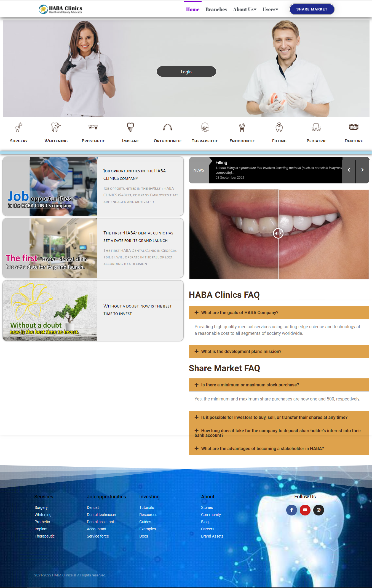This screenshot has width=372, height=588.
Task: Click the HABA Clinics logo
Action: [60, 9]
